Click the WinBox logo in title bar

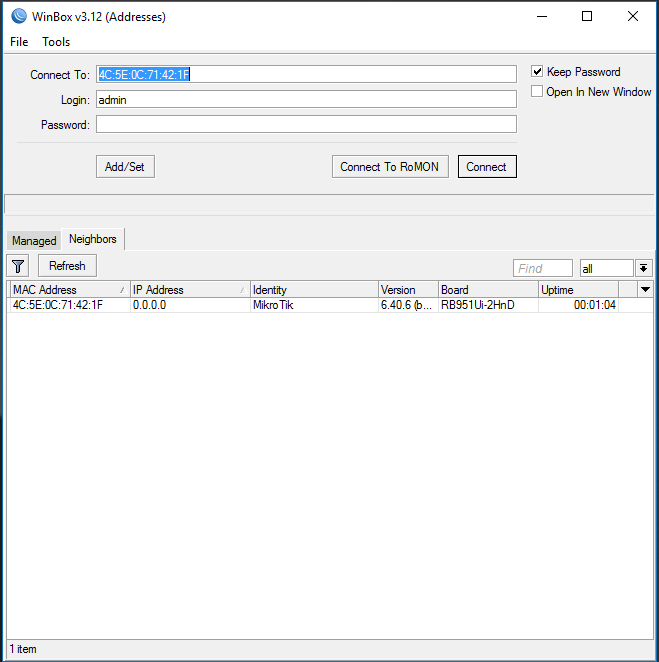19,16
